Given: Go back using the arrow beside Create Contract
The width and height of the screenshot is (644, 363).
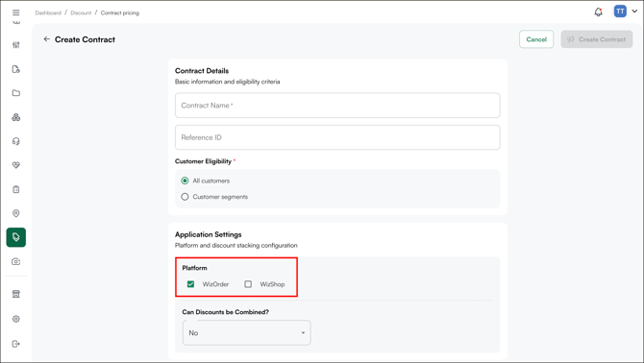Looking at the screenshot, I should point(47,39).
